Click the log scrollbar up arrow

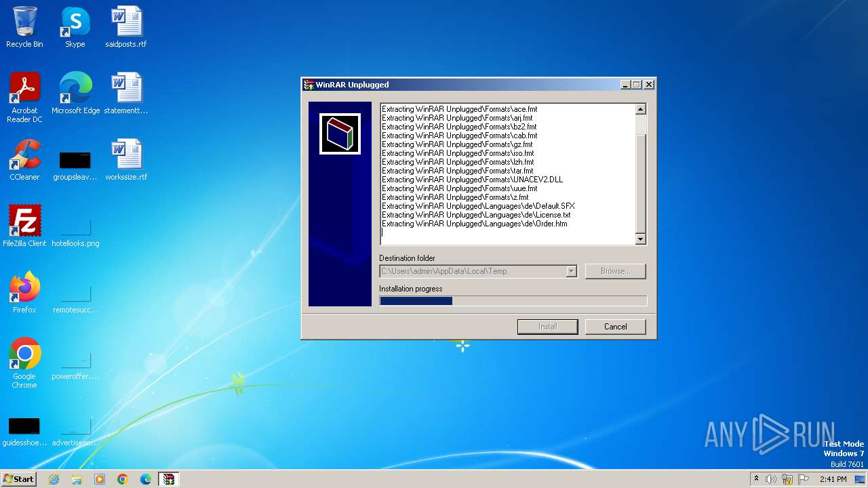coord(640,109)
